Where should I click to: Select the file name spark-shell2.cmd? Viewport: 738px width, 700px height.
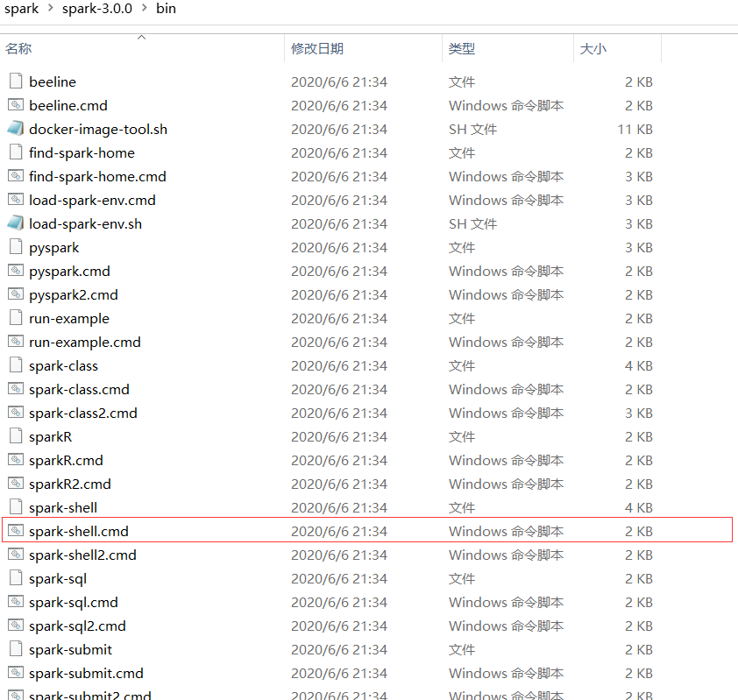click(82, 555)
